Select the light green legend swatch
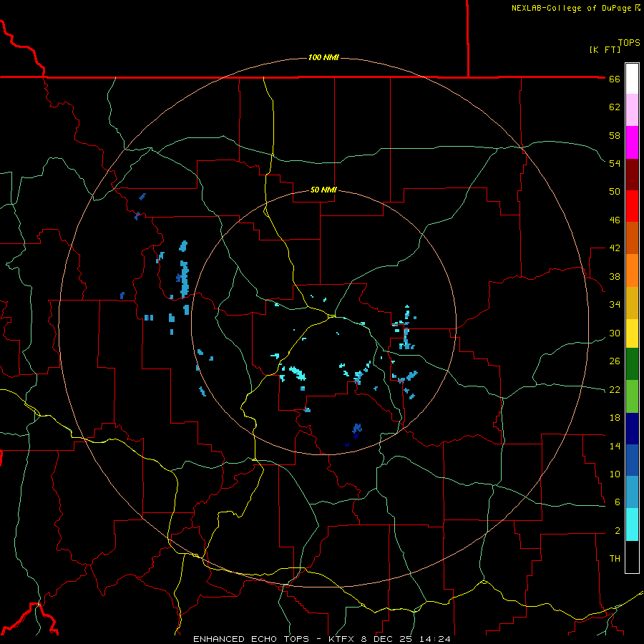The width and height of the screenshot is (644, 644). pos(632,396)
